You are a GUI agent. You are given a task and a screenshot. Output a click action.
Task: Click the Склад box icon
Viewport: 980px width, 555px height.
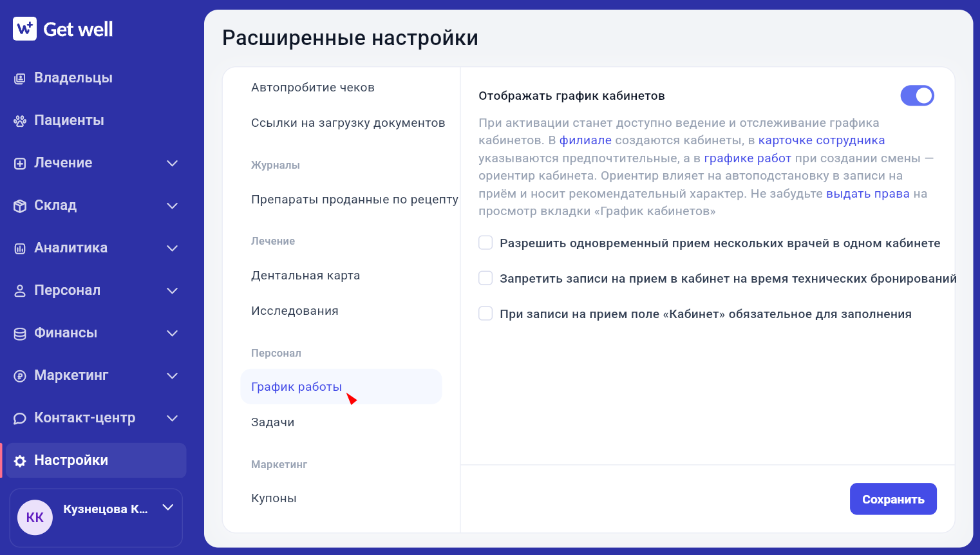20,206
